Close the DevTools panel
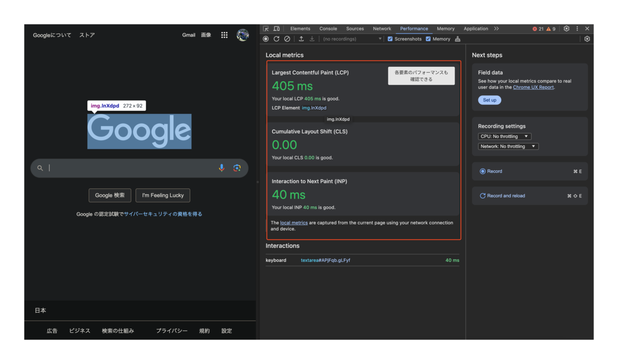Screen dimensions: 618x364 (587, 29)
